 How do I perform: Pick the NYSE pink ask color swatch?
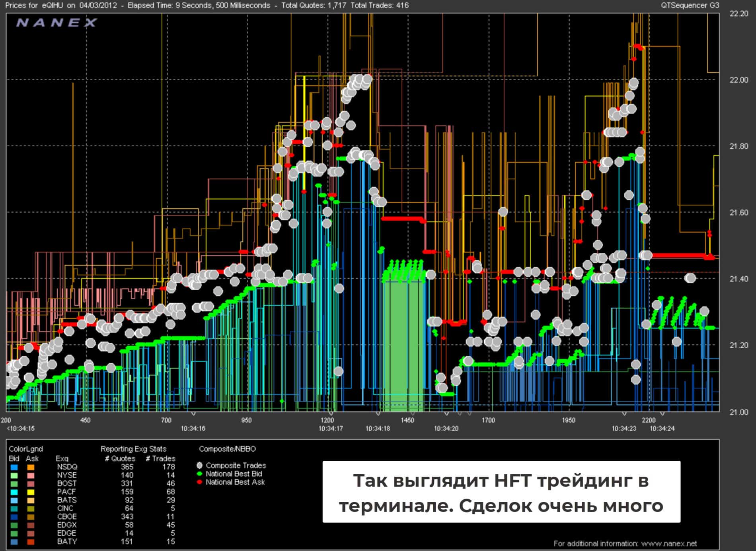[31, 475]
